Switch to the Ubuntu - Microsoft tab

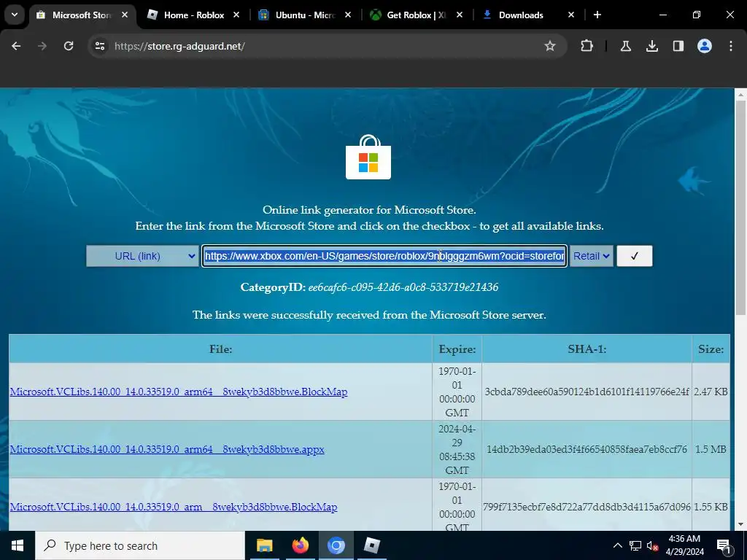pyautogui.click(x=306, y=15)
